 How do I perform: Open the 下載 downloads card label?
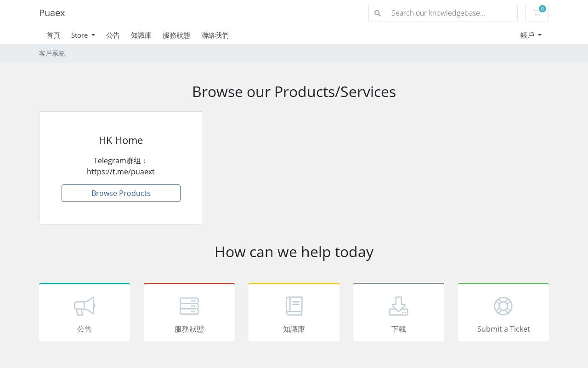399,329
